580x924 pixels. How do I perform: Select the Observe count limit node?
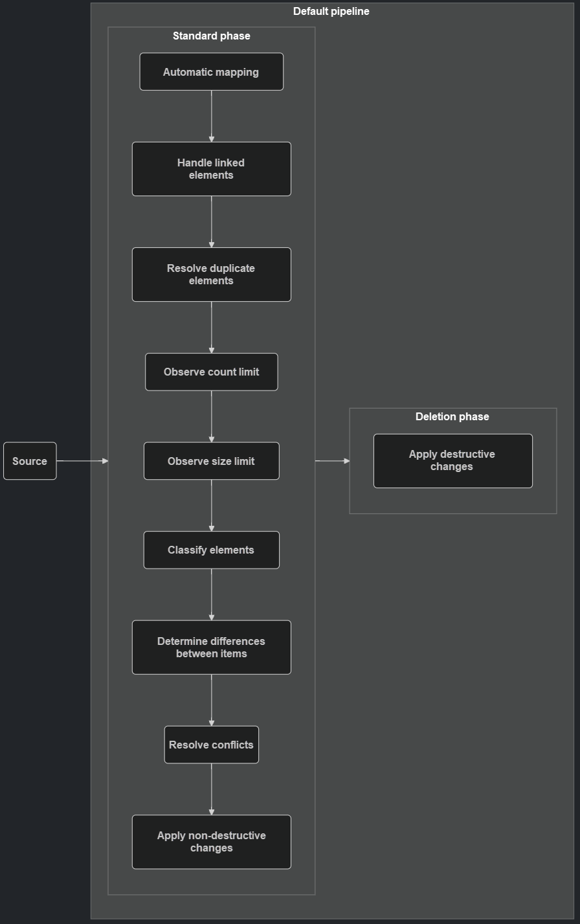coord(212,372)
